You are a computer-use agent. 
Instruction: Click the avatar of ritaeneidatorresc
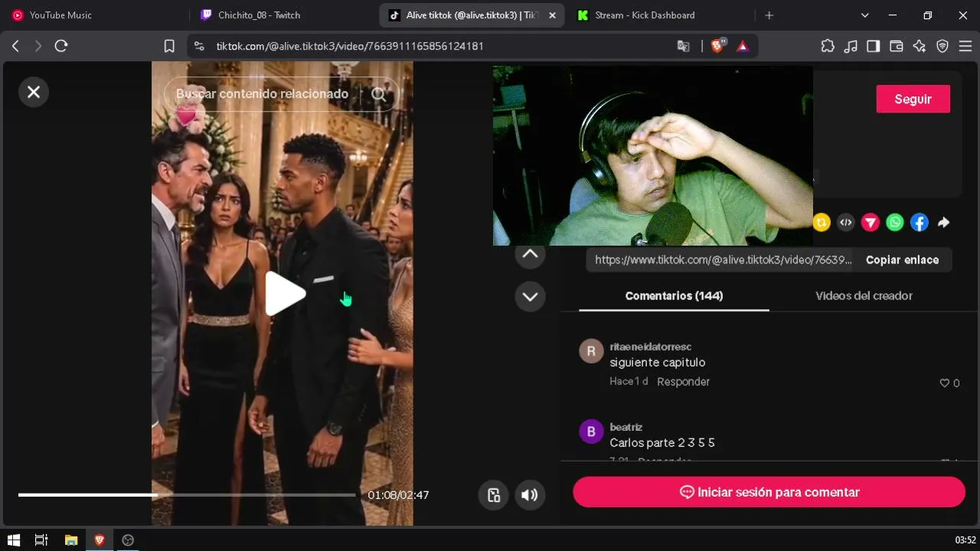coord(591,351)
